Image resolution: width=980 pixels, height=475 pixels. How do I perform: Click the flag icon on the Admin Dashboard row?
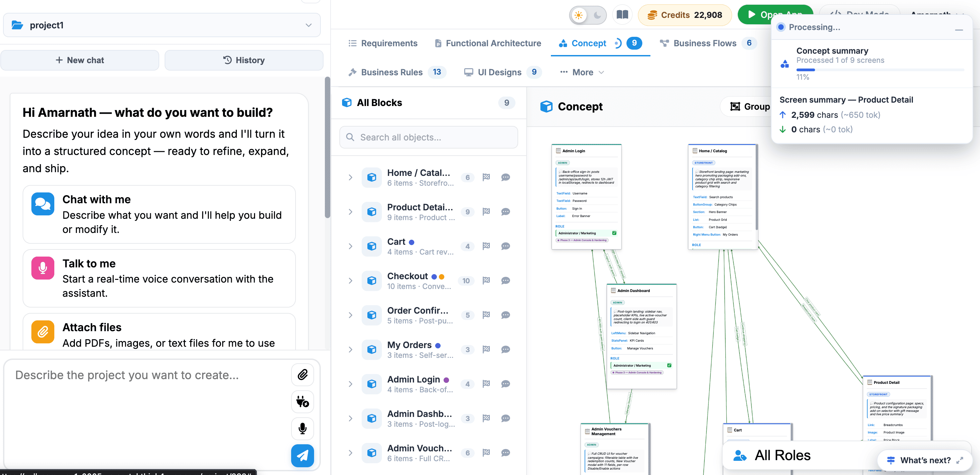pyautogui.click(x=486, y=418)
